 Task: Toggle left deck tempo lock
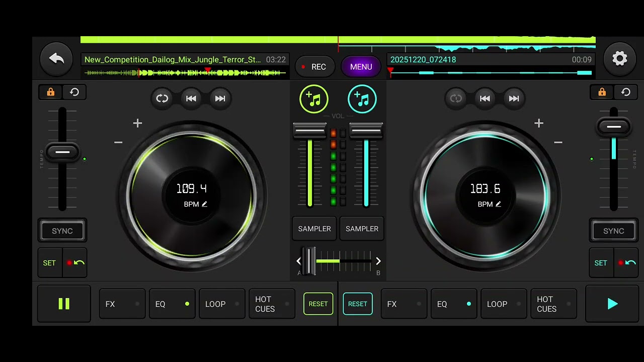pyautogui.click(x=50, y=93)
